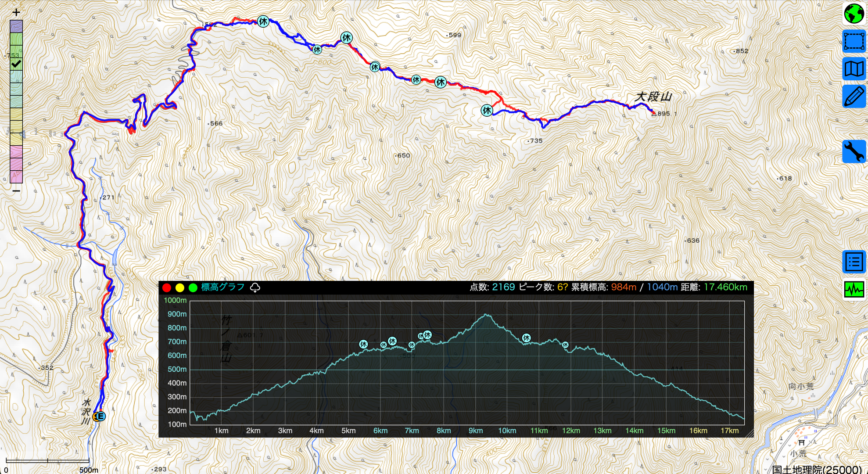
Task: Click the 標高グラフ title label
Action: coord(222,287)
